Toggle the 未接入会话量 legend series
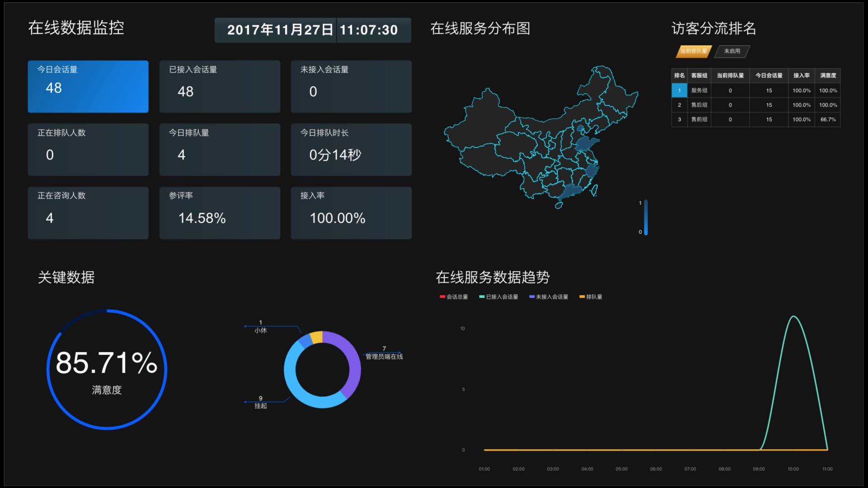 click(548, 297)
